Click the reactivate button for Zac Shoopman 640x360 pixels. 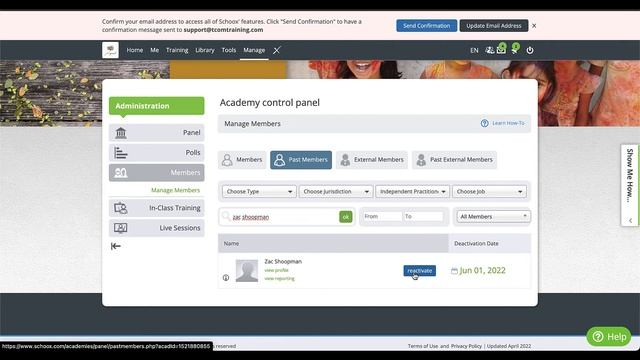420,271
